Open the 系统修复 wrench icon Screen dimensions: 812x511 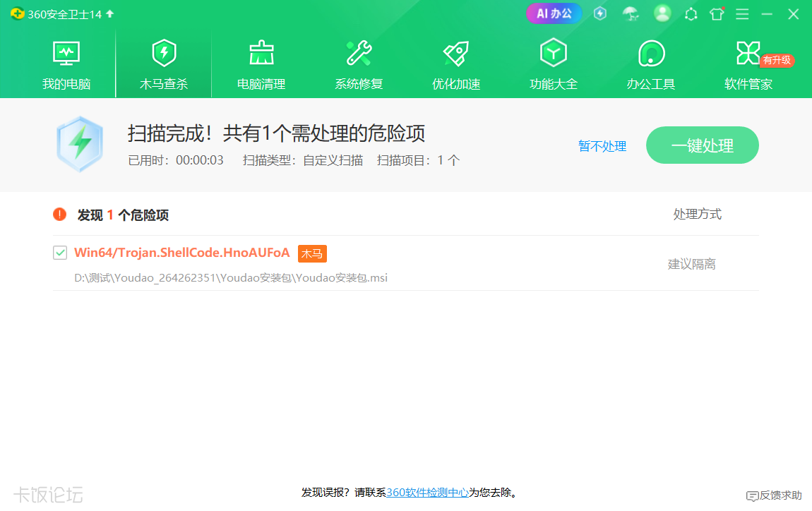[359, 54]
